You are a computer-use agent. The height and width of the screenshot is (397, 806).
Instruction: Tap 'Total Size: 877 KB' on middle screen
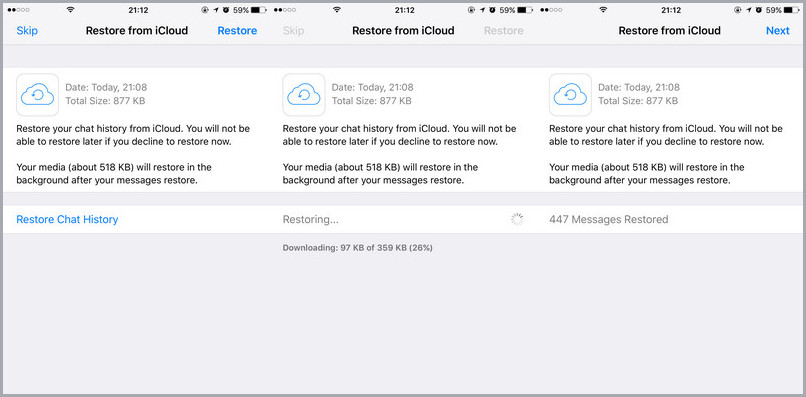click(372, 101)
